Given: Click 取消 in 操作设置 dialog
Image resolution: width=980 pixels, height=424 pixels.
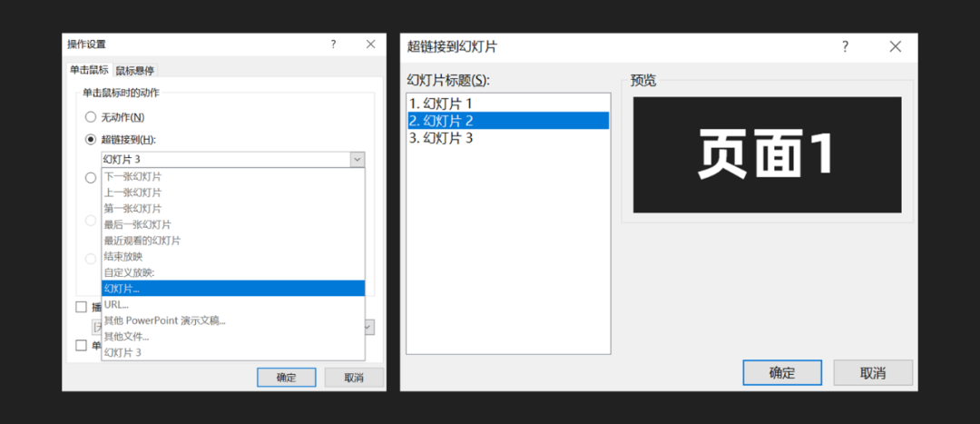Looking at the screenshot, I should pyautogui.click(x=353, y=378).
